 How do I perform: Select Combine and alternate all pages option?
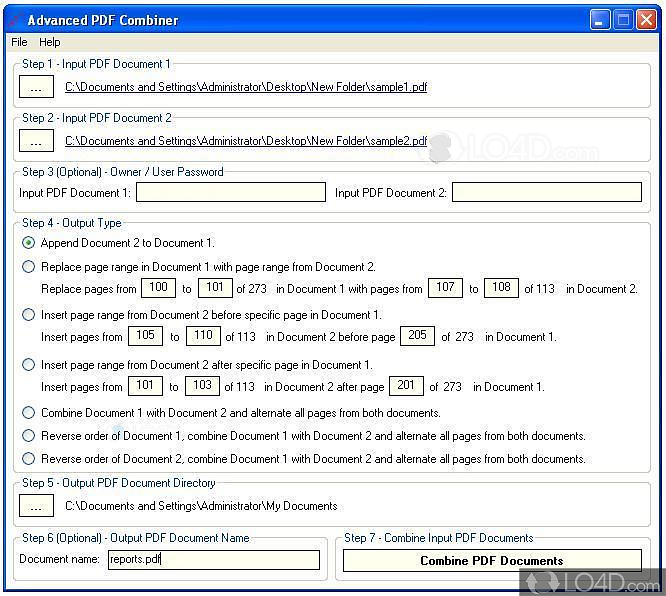(x=29, y=412)
